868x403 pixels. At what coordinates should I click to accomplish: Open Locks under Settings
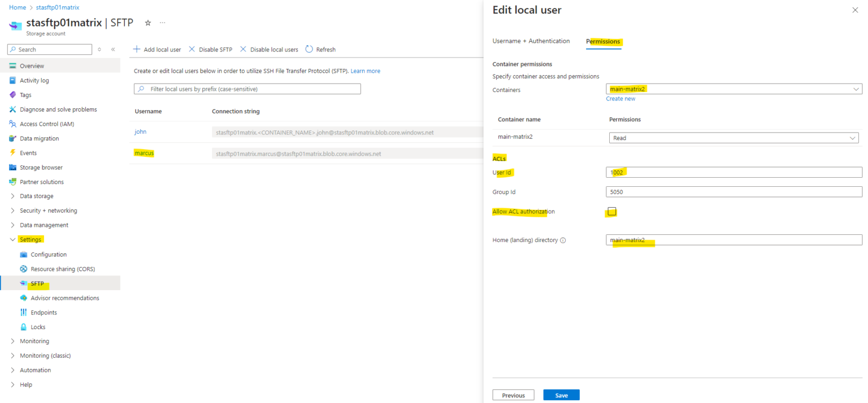click(x=38, y=327)
